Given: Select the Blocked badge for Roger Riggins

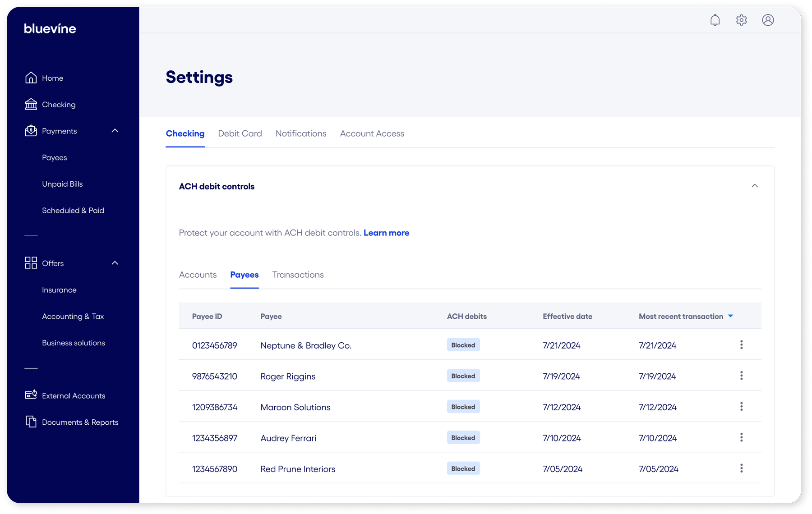Looking at the screenshot, I should click(463, 376).
